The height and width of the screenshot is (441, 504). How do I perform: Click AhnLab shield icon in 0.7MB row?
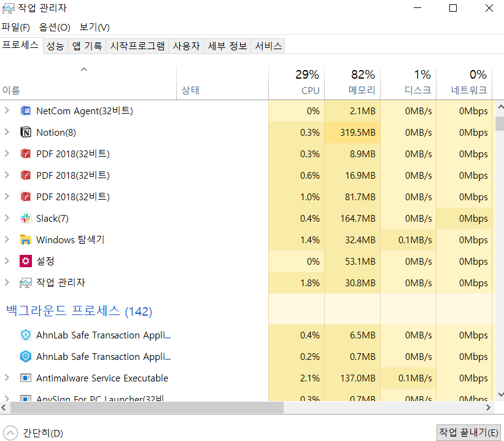[26, 356]
